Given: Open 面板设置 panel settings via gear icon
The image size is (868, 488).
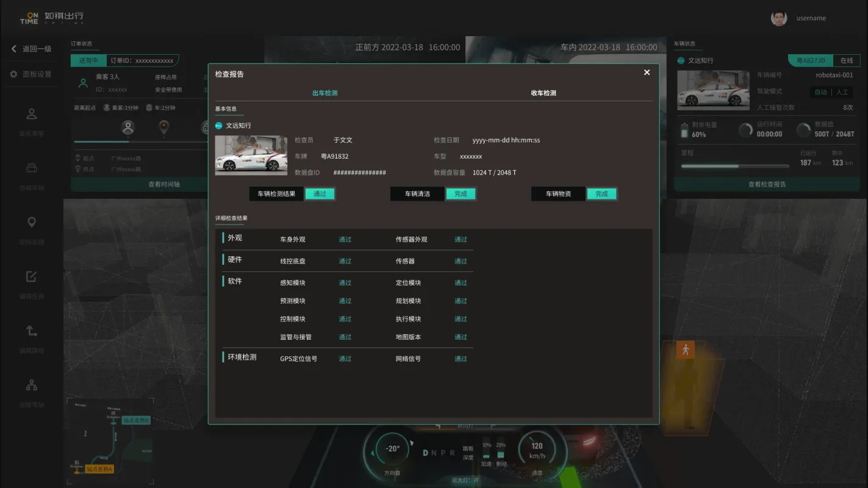Looking at the screenshot, I should point(15,73).
